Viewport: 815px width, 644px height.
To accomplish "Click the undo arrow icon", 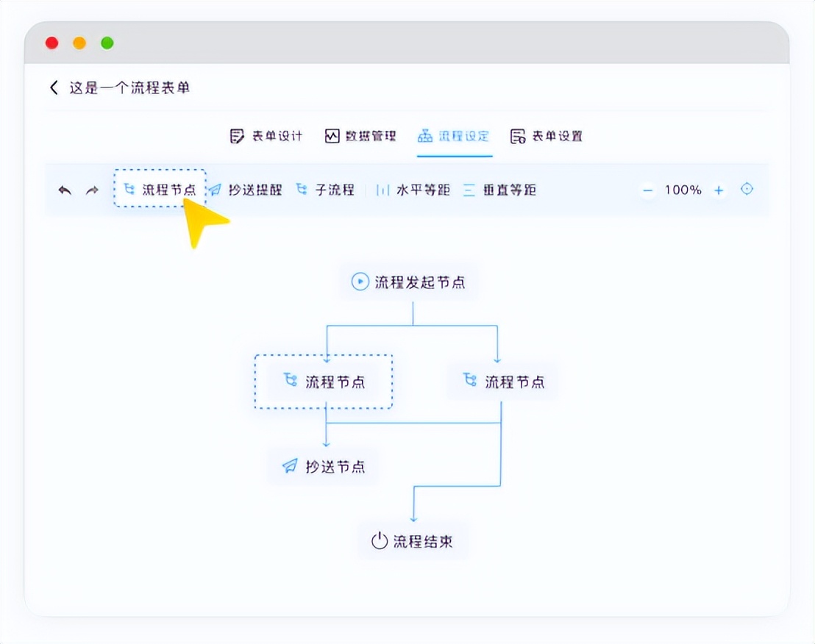I will [x=64, y=189].
